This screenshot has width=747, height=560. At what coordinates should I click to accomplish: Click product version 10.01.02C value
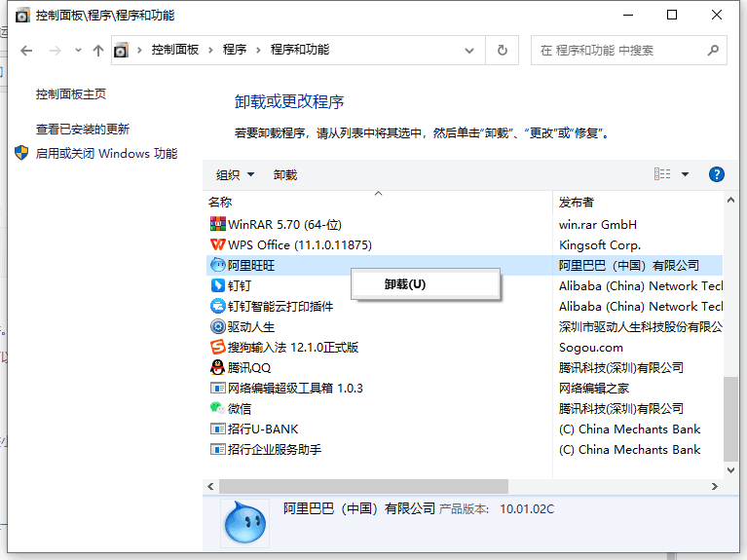pos(527,509)
